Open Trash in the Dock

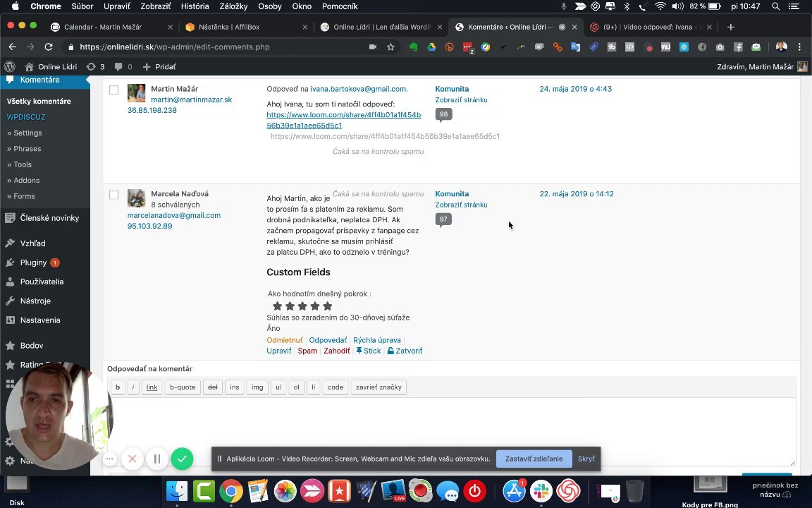634,490
